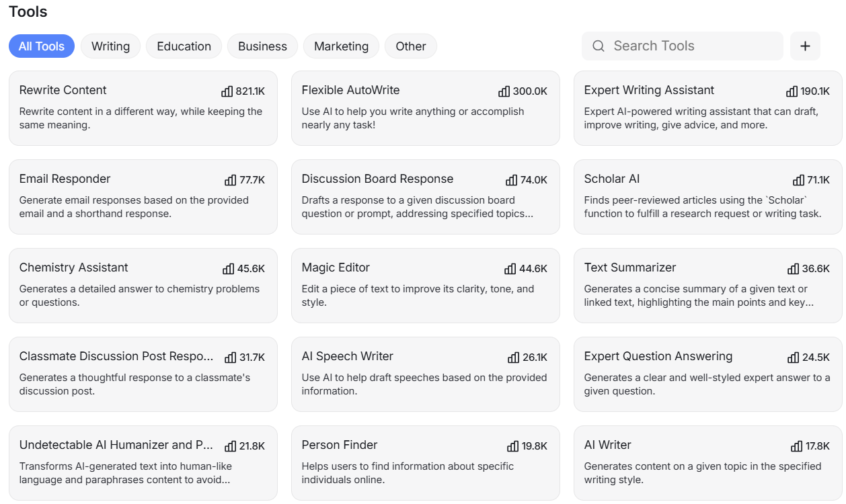
Task: Open AI Speech Writer title
Action: coord(348,356)
